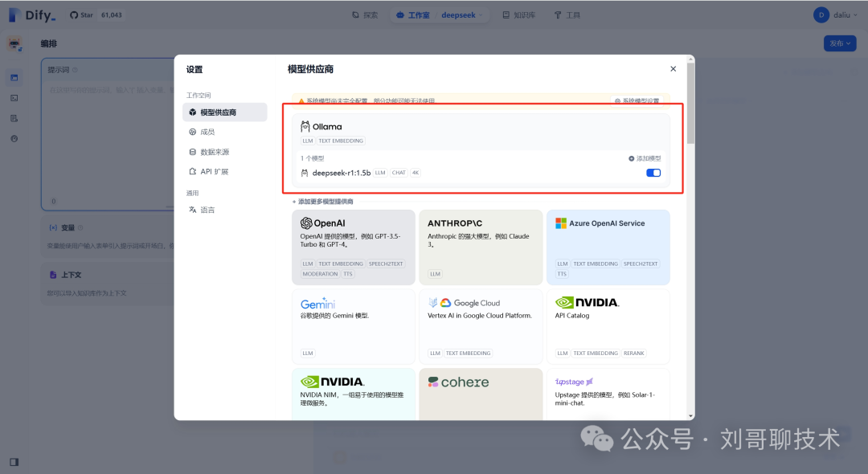Click the deepseek-r1:1.5b model name
The width and height of the screenshot is (868, 474).
341,173
